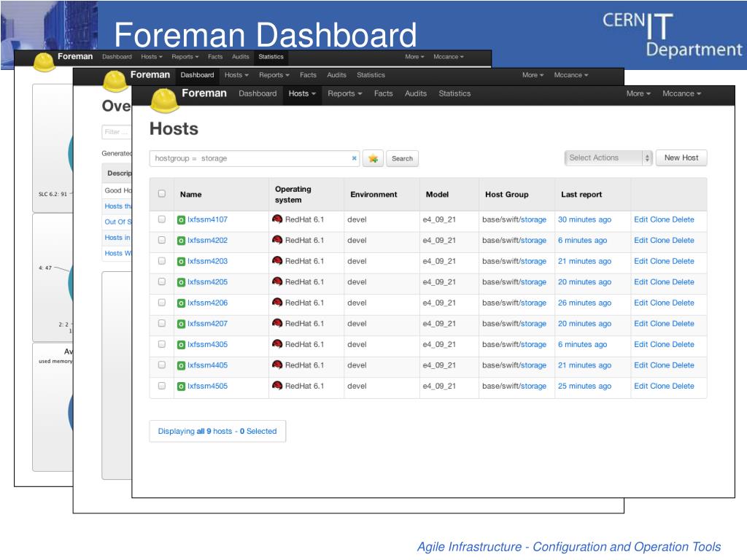Check the box for host lxfssm4203

coord(162,261)
